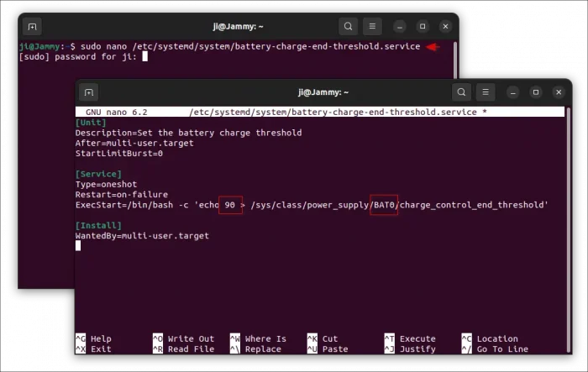Click the Go To Line shortcut label

coord(502,349)
